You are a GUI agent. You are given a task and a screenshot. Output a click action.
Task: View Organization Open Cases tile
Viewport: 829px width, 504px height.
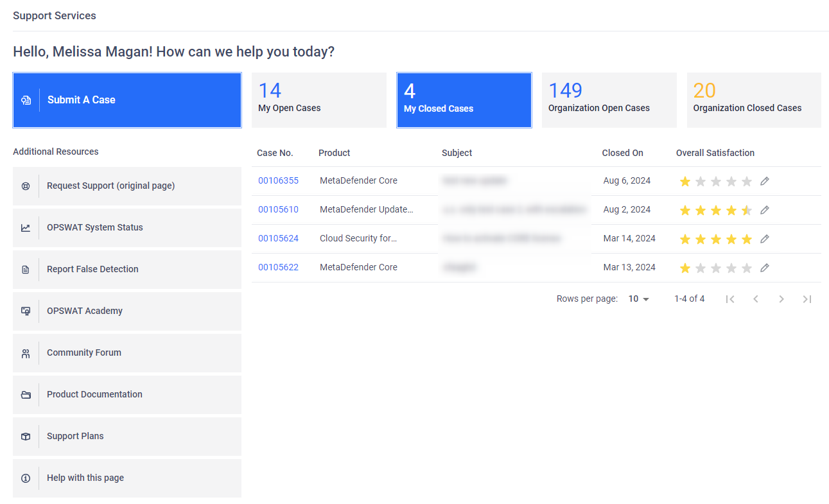609,100
